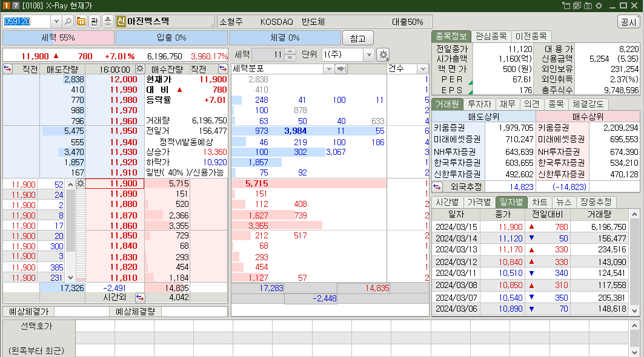Click the 3,984 value in 세력분포 grid

[295, 131]
